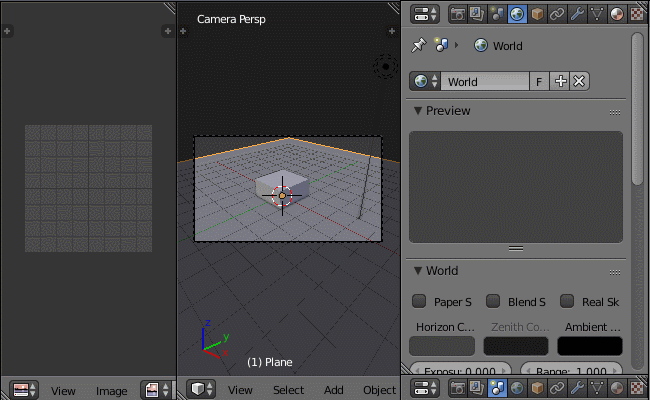Select the active Scene tab in the lower Properties header
Screen dimensions: 650x400
pyautogui.click(x=497, y=388)
